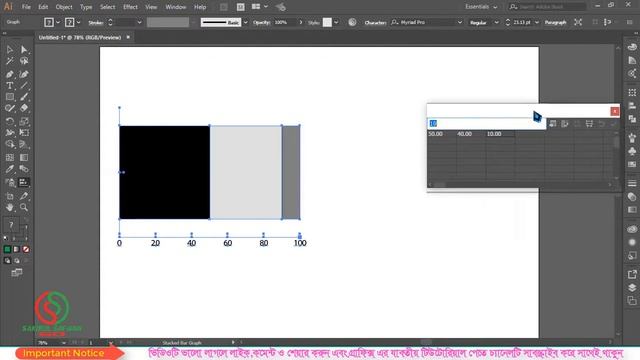
Task: Change the screen mode button
Action: [x=17, y=273]
